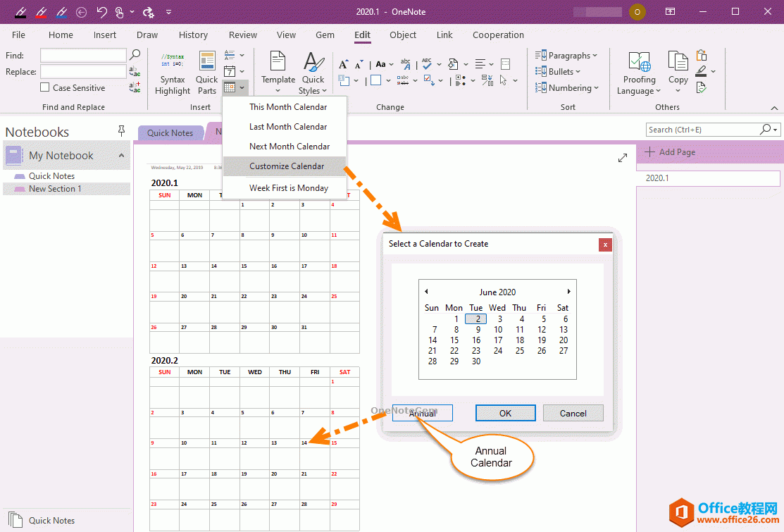
Task: Click the highlighter pen icon in Others group
Action: point(699,70)
